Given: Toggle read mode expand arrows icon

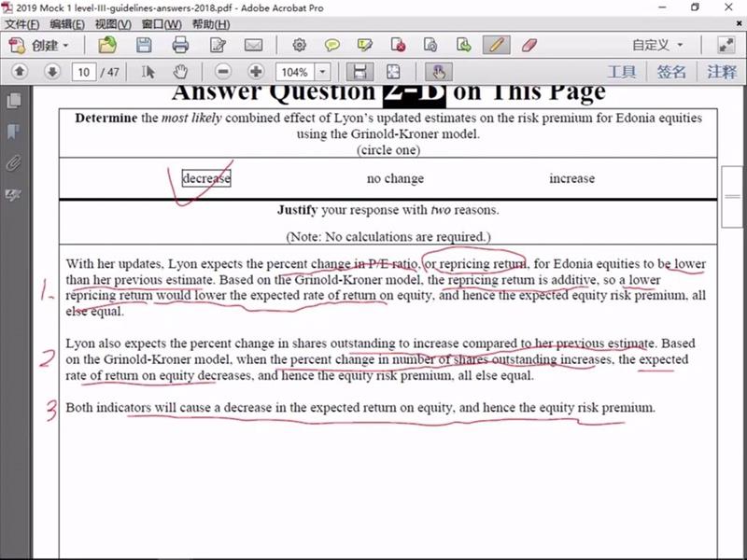Looking at the screenshot, I should tap(726, 45).
